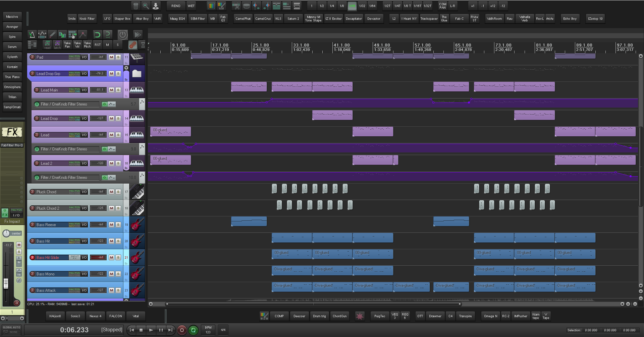Insert the Serum synth from sidebar
644x337 pixels.
point(12,47)
